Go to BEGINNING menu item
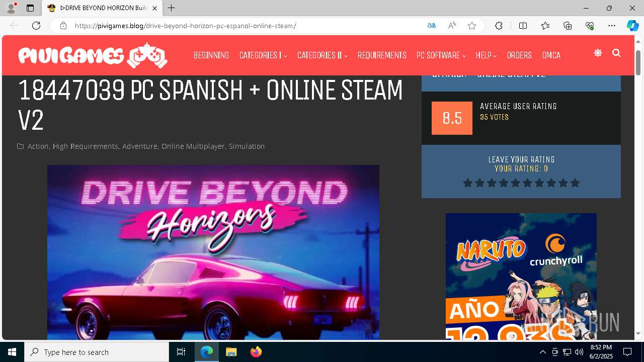This screenshot has width=644, height=362. (211, 55)
